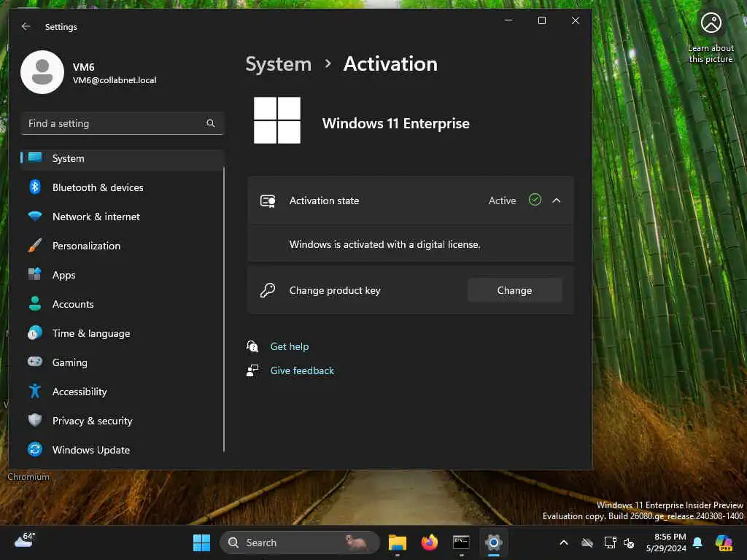Go back using the Settings back arrow
This screenshot has width=747, height=560.
tap(26, 27)
